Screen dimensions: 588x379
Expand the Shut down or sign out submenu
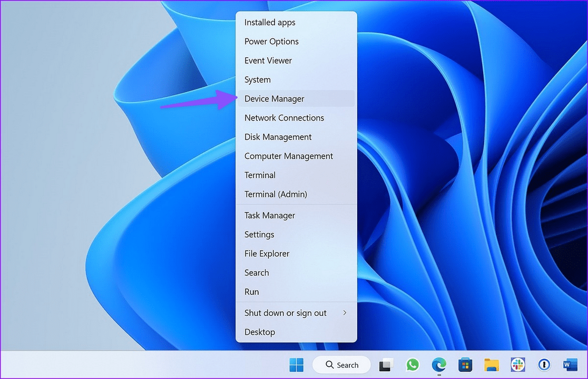[x=286, y=313]
